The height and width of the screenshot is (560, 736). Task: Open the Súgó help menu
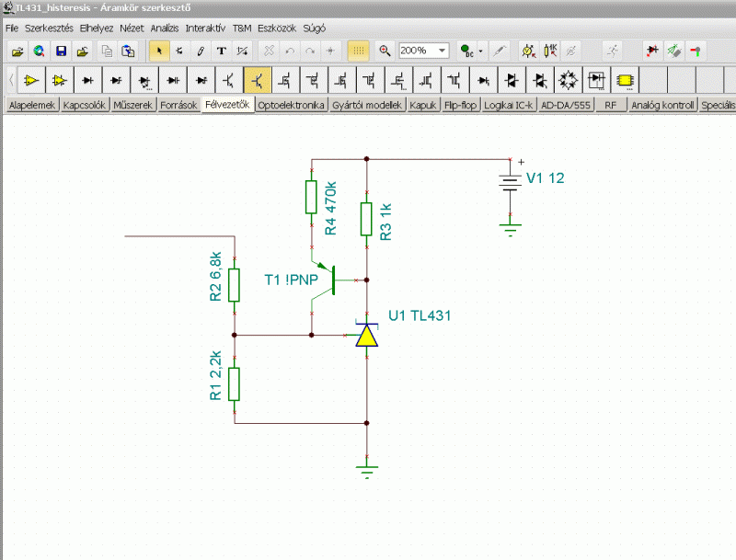coord(314,29)
